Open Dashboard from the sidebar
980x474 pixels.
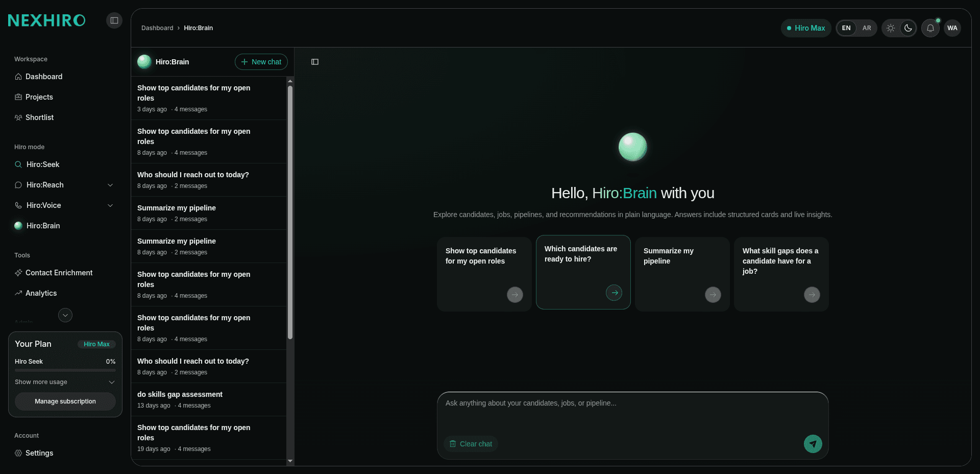click(x=64, y=77)
